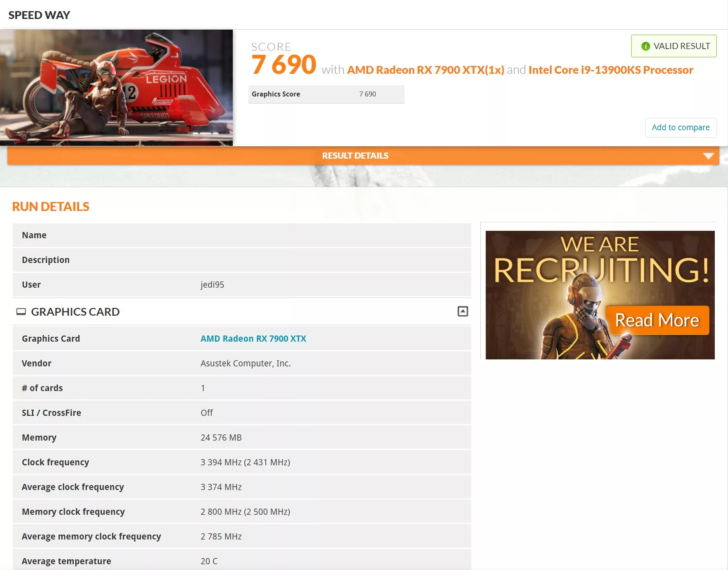Click the SPEED WAY page title
This screenshot has width=728, height=570.
coord(39,15)
